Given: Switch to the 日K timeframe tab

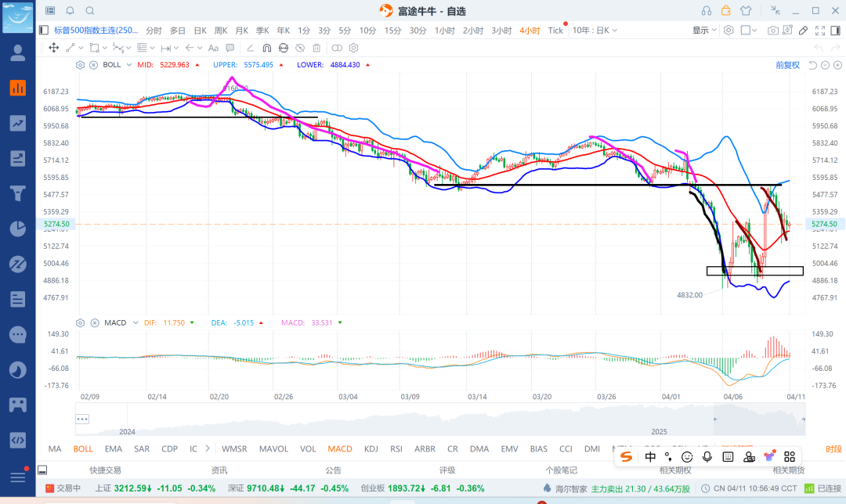Looking at the screenshot, I should pyautogui.click(x=200, y=30).
